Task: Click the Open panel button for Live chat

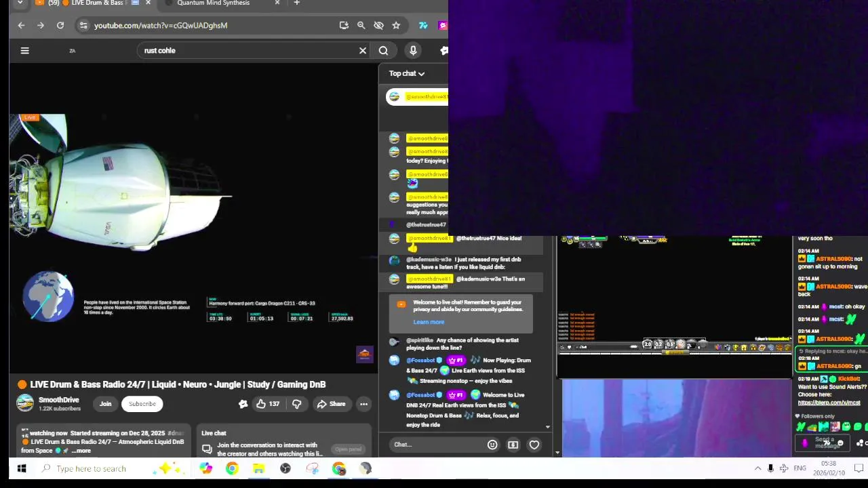Action: [x=348, y=449]
